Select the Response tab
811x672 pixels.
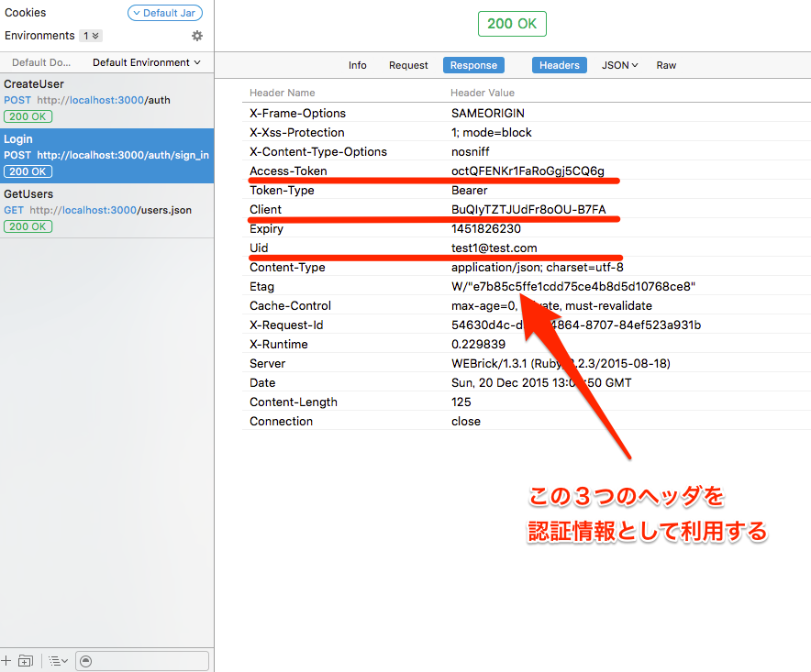(473, 65)
